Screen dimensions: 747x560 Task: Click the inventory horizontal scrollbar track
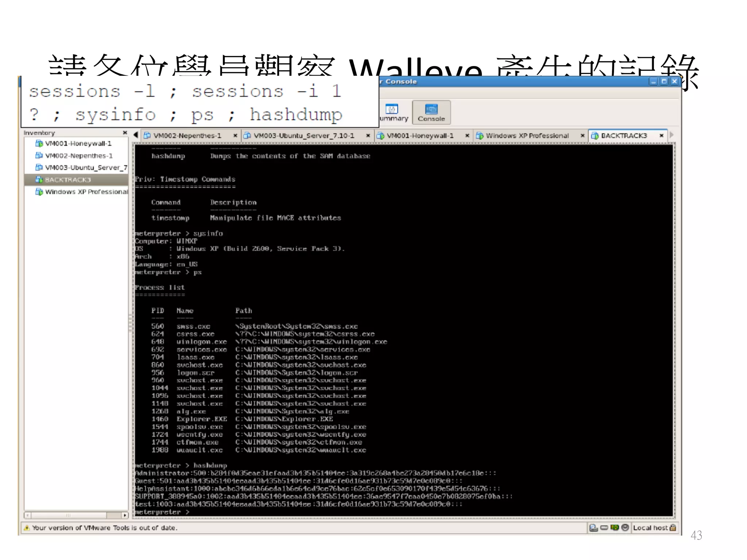[x=76, y=515]
